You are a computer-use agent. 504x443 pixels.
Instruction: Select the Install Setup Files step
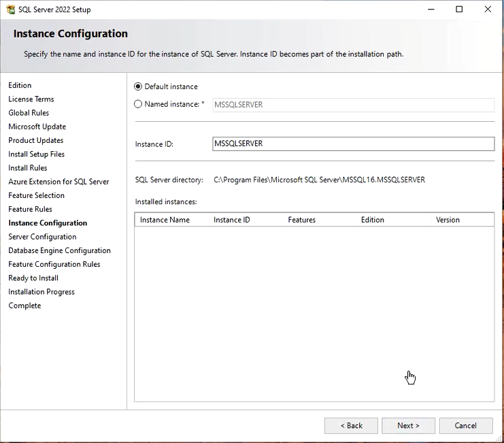tap(36, 154)
